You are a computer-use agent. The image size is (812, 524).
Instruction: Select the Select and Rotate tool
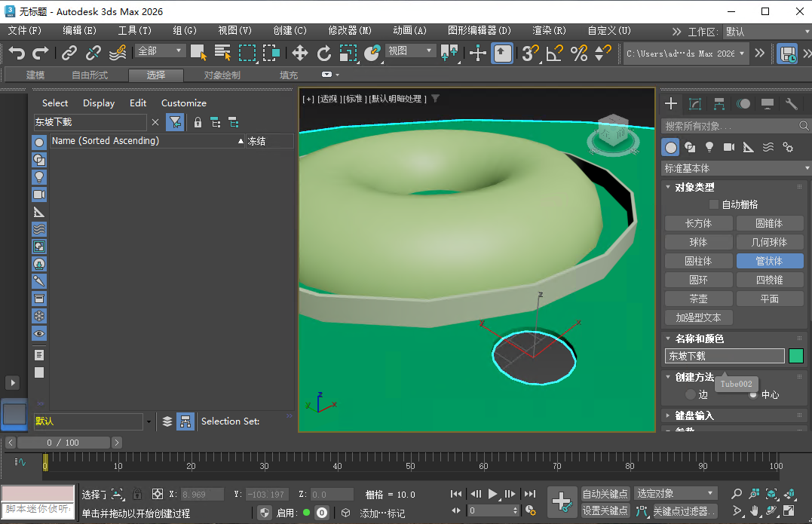(x=324, y=53)
